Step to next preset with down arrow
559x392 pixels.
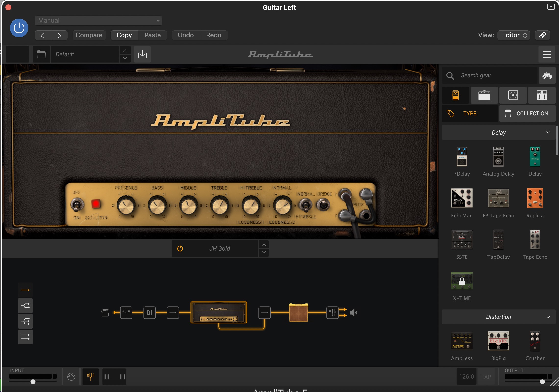[x=125, y=58]
